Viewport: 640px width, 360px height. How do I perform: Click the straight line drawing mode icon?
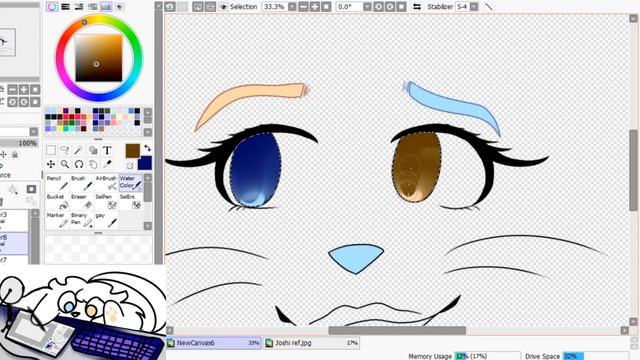(x=488, y=7)
